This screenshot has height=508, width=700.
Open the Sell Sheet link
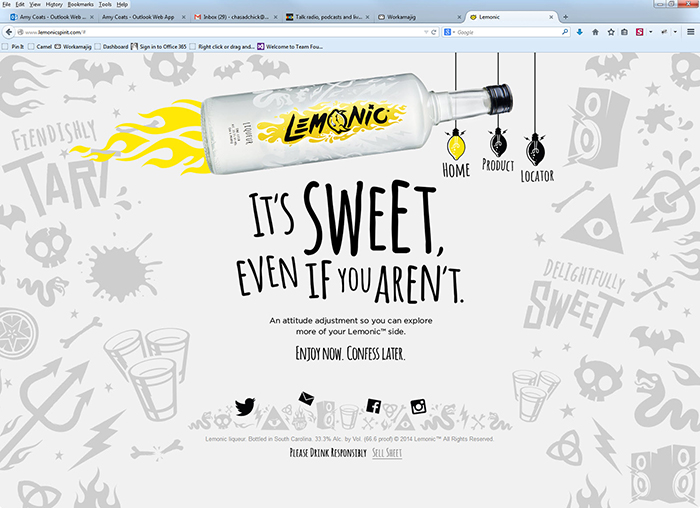pos(387,453)
